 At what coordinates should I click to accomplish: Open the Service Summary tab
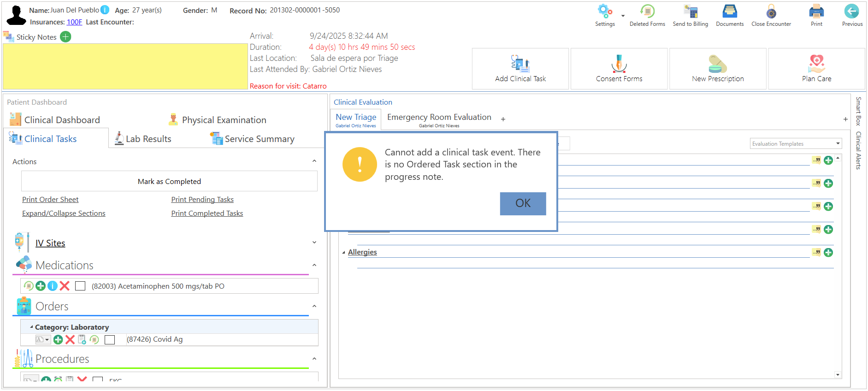[x=252, y=139]
